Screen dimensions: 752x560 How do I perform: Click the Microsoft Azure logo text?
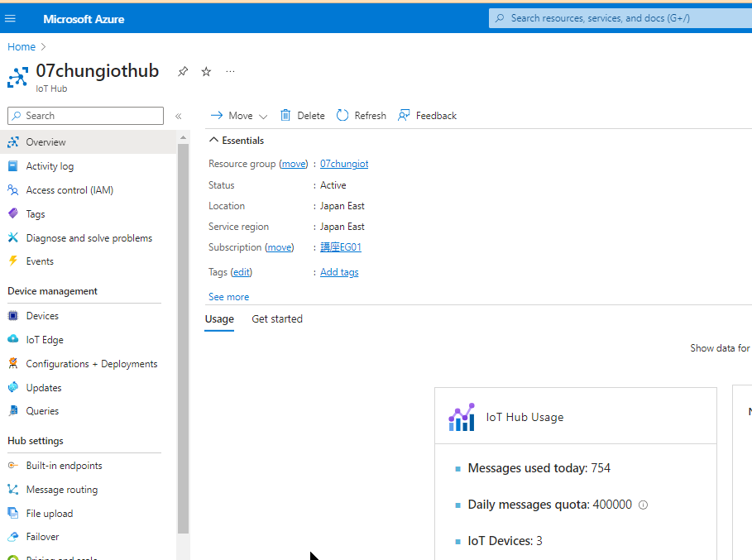(x=84, y=19)
